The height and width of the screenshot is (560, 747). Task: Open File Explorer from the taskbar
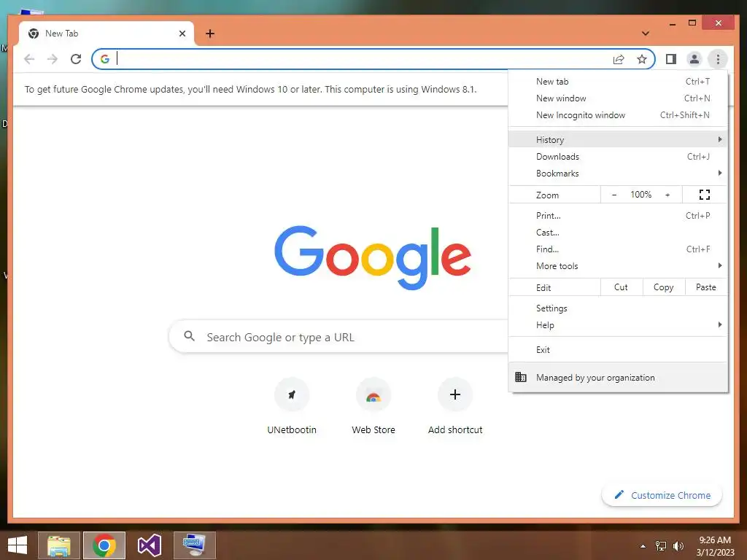59,545
